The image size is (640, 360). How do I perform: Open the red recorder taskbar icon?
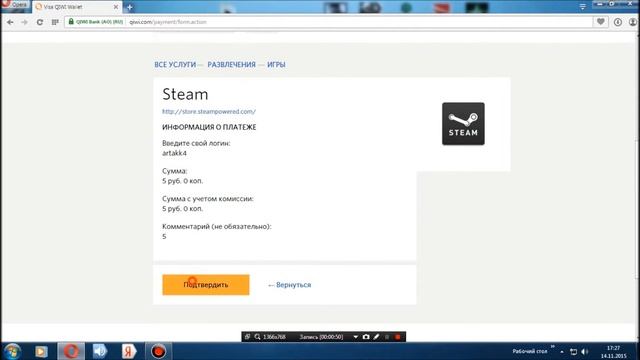point(158,351)
